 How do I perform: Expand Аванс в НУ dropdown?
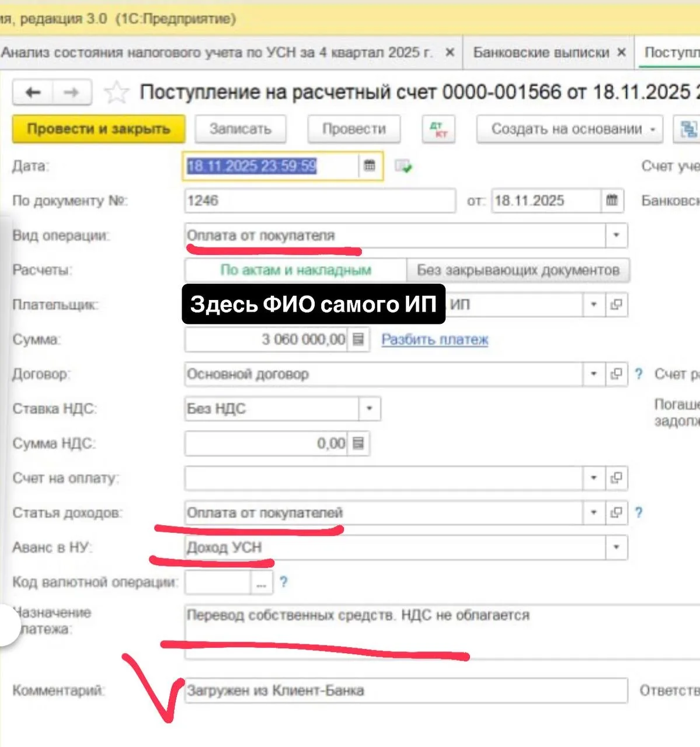pyautogui.click(x=617, y=547)
